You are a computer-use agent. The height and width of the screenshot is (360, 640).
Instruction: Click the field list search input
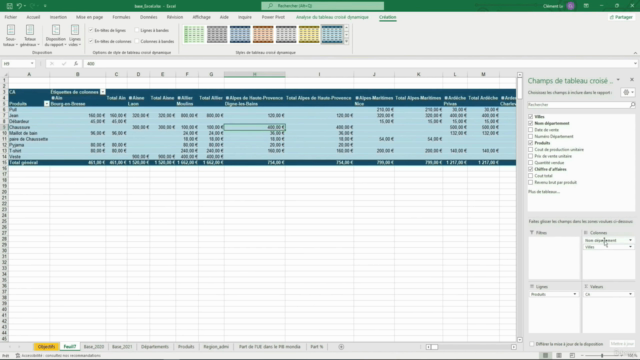[x=579, y=105]
